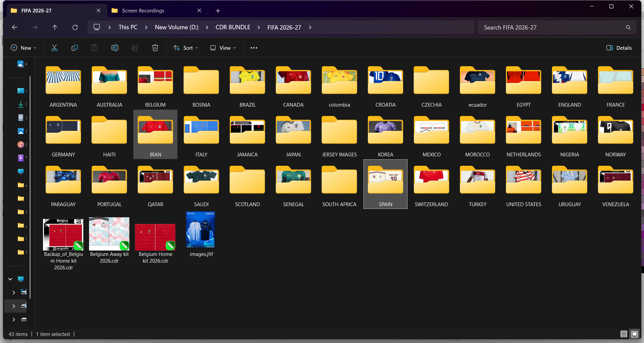Switch to the Screen Recordings tab
Screen dimensions: 644x343
pyautogui.click(x=156, y=10)
